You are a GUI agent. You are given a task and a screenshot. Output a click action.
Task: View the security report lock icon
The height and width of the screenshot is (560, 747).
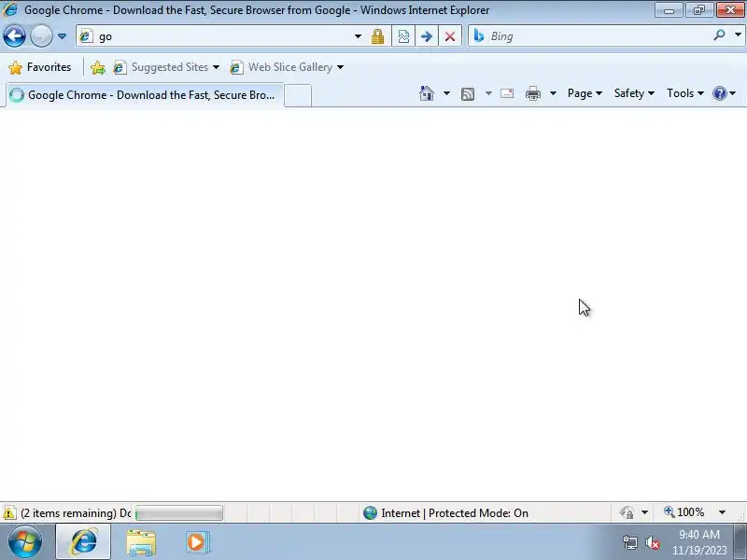point(378,36)
